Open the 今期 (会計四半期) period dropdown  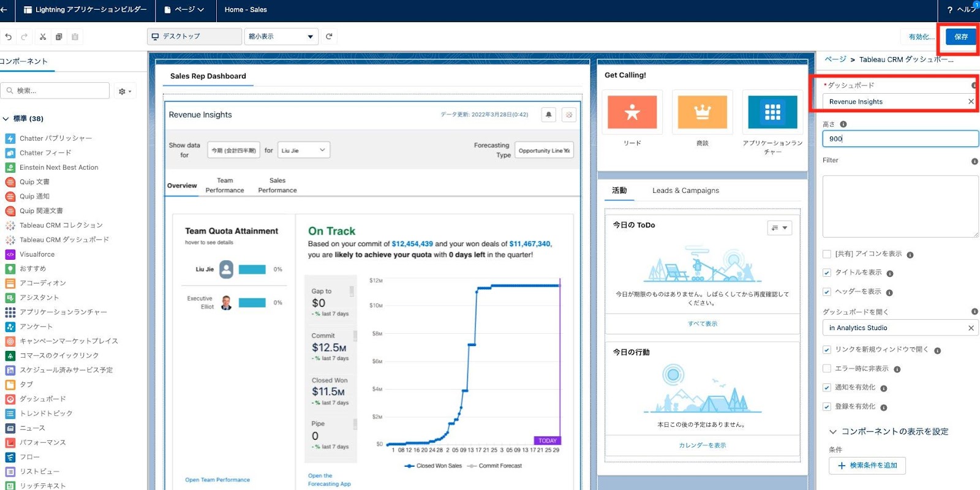(233, 150)
